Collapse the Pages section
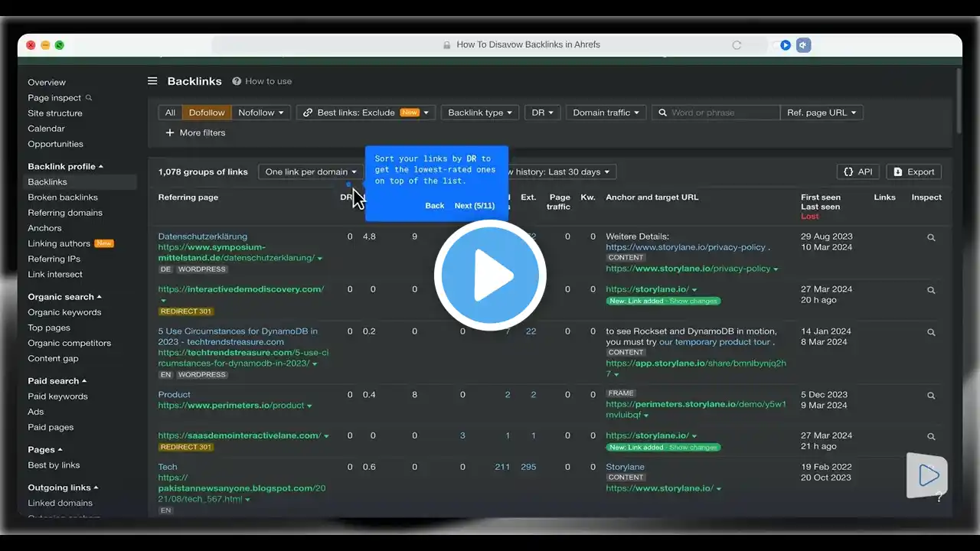The height and width of the screenshot is (551, 980). coord(45,450)
